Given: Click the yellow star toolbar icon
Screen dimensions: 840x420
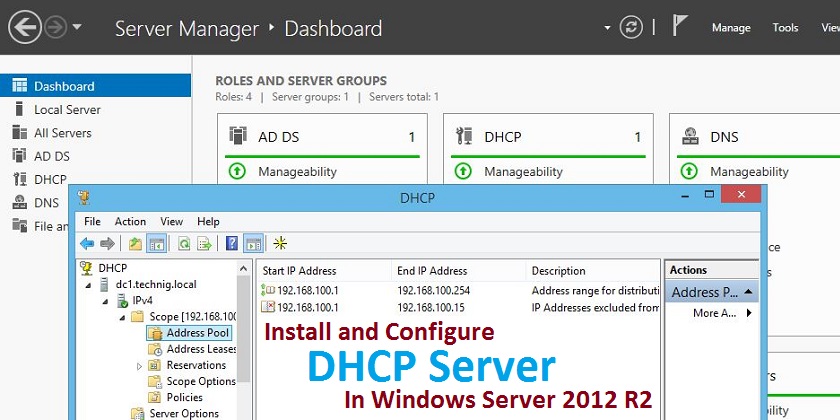Looking at the screenshot, I should pos(280,244).
